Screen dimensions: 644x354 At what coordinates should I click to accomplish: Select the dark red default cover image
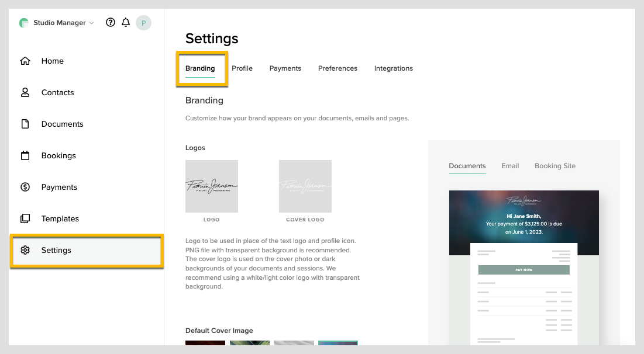click(x=205, y=343)
